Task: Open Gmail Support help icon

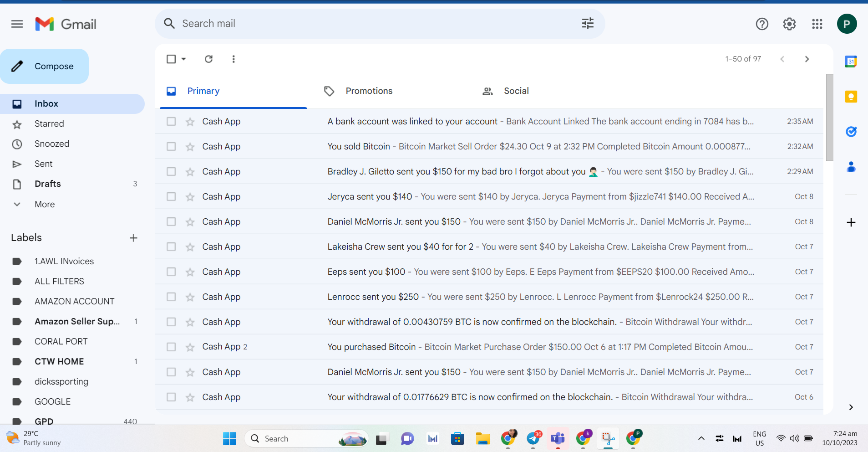Action: (762, 24)
